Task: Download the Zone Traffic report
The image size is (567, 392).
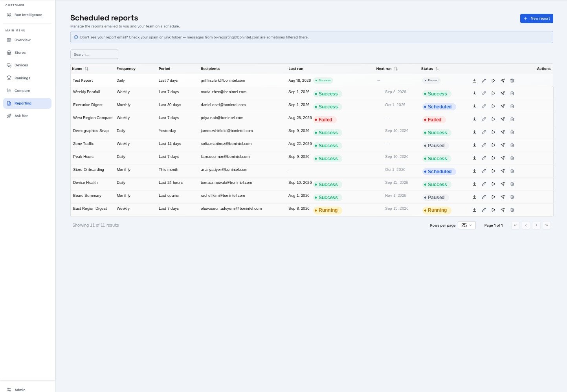Action: tap(474, 145)
